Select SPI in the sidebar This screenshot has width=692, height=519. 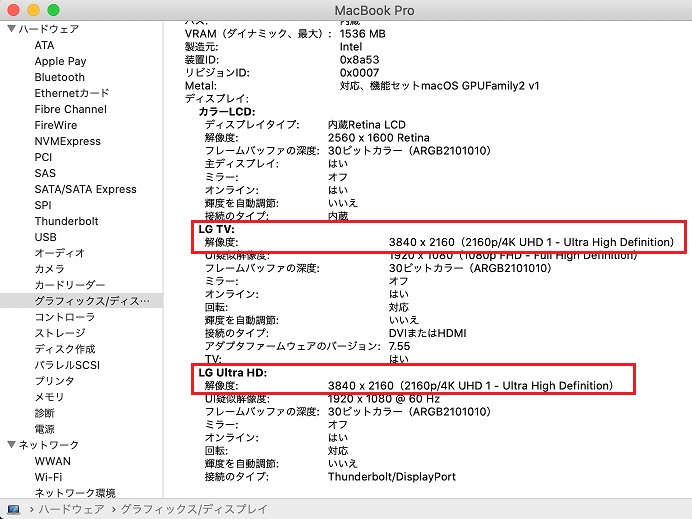click(x=43, y=205)
